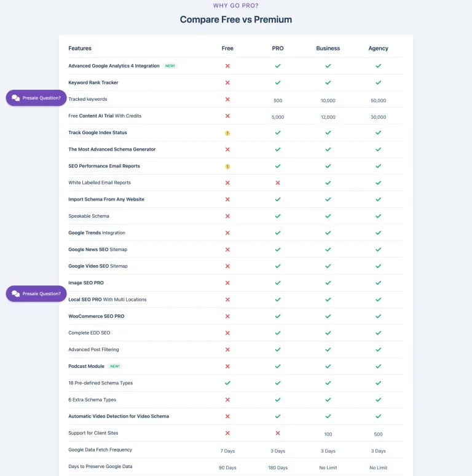Open The Most Advanced Schema Generator label

coord(112,149)
